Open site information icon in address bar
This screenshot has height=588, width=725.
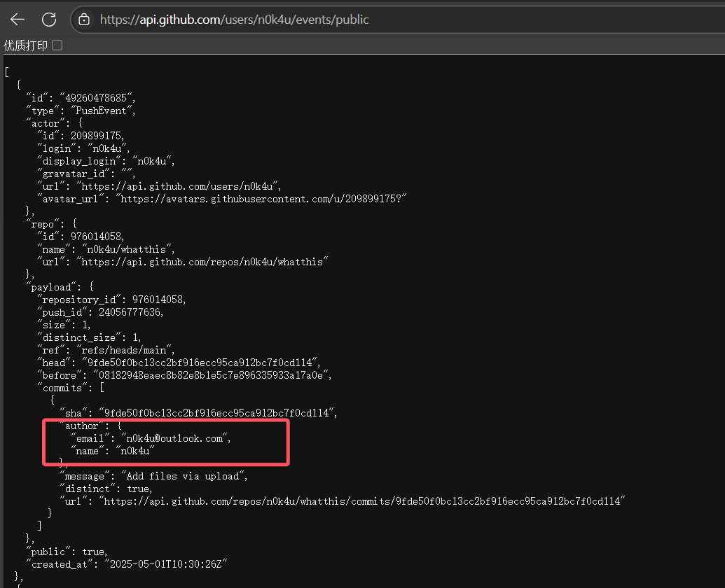pyautogui.click(x=85, y=20)
